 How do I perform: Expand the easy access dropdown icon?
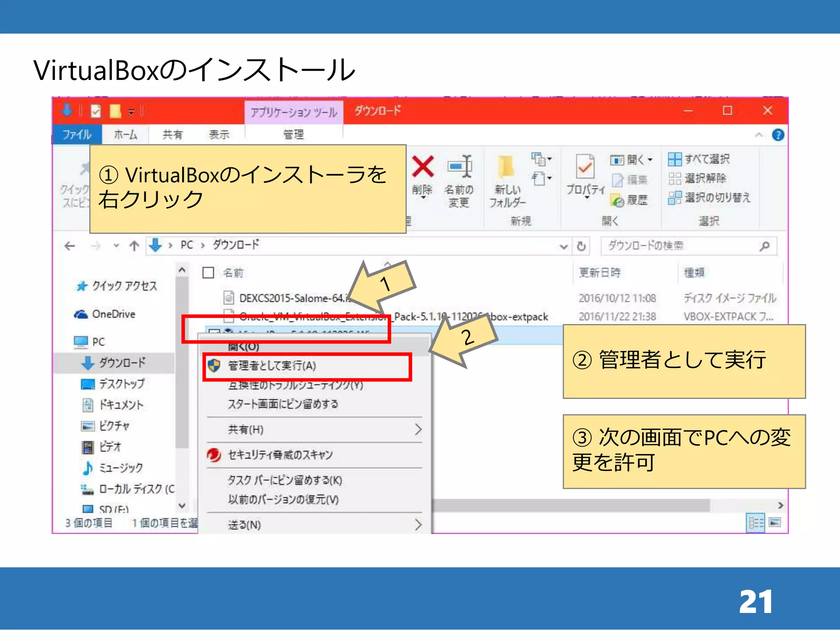click(x=541, y=179)
